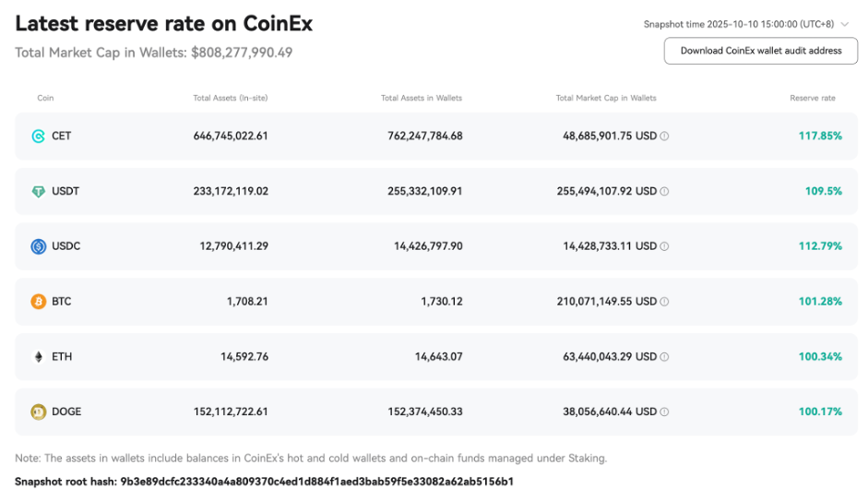Click info icon beside ETH market cap
Image resolution: width=868 pixels, height=501 pixels.
click(x=664, y=357)
